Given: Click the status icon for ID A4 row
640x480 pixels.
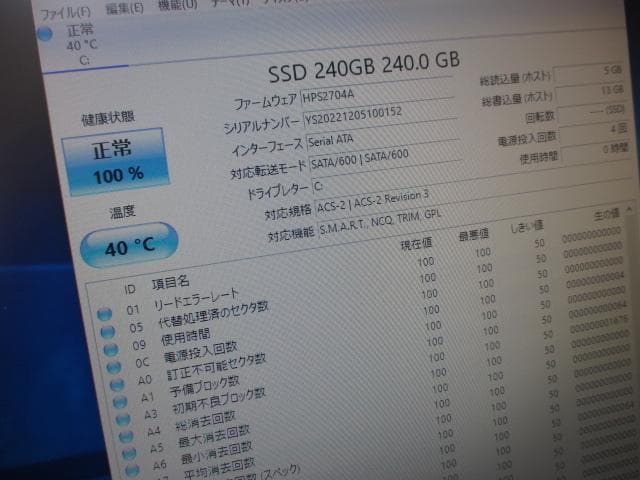Looking at the screenshot, I should click(x=126, y=436).
